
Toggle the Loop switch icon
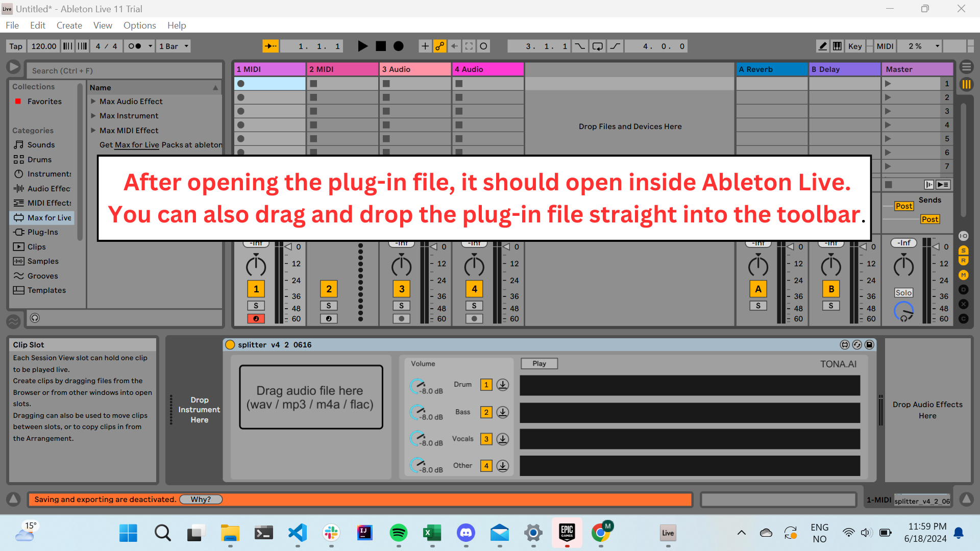point(597,46)
